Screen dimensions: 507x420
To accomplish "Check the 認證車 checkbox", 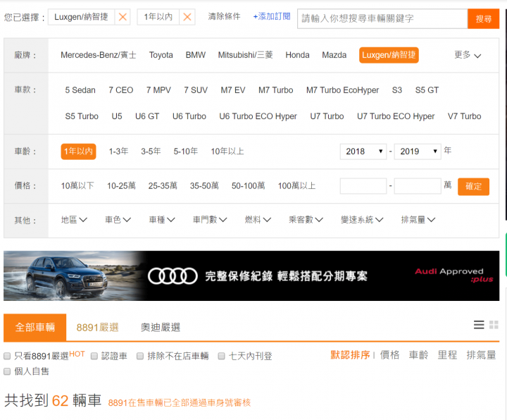I will (x=94, y=357).
